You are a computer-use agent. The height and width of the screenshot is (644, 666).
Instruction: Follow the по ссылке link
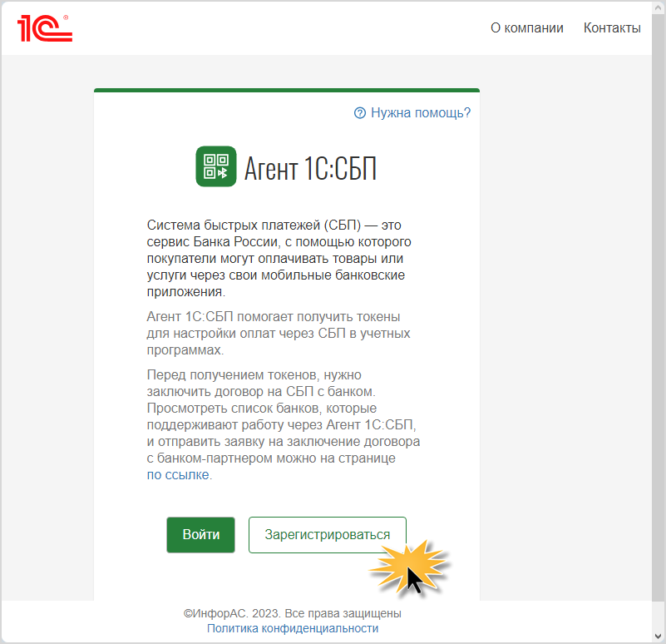(x=178, y=475)
